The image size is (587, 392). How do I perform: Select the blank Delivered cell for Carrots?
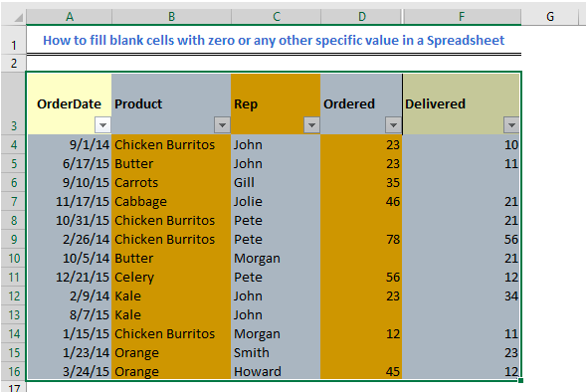[x=462, y=183]
